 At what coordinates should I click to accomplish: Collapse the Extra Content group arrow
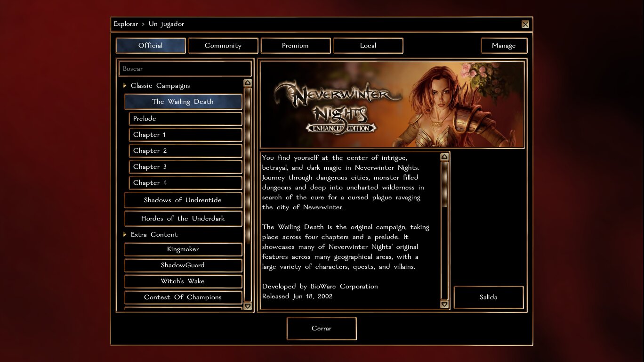[x=125, y=235]
